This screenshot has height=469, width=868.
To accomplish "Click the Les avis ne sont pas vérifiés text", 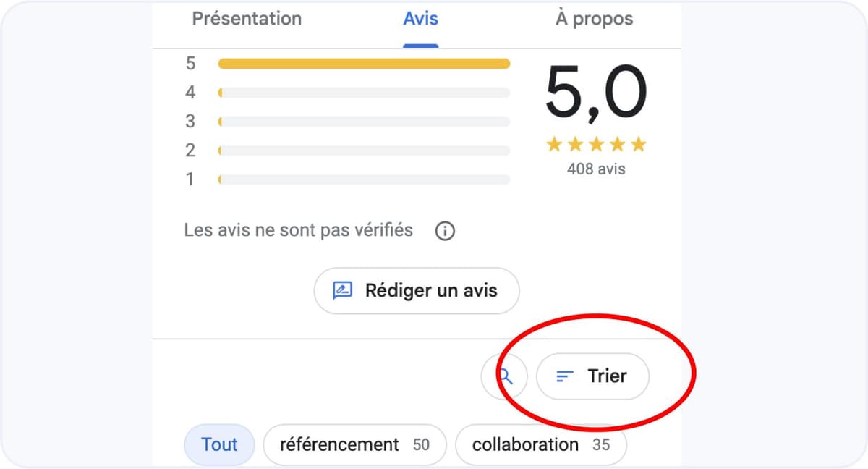I will [x=298, y=231].
